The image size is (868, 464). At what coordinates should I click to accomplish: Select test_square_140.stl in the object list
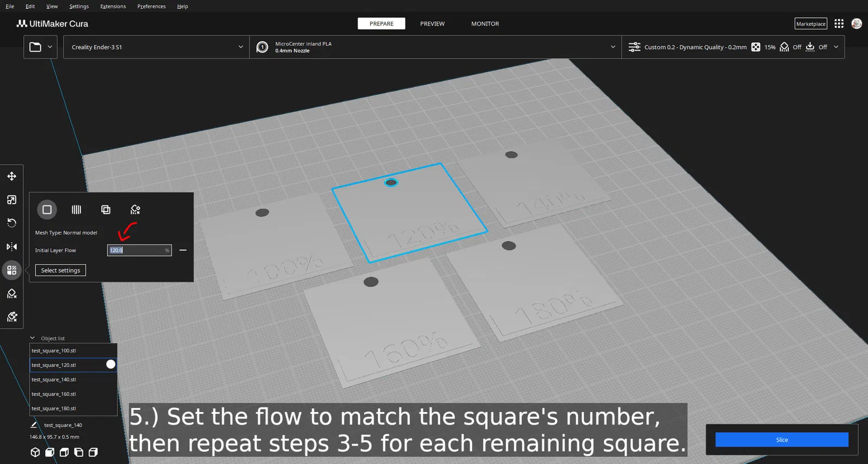73,379
